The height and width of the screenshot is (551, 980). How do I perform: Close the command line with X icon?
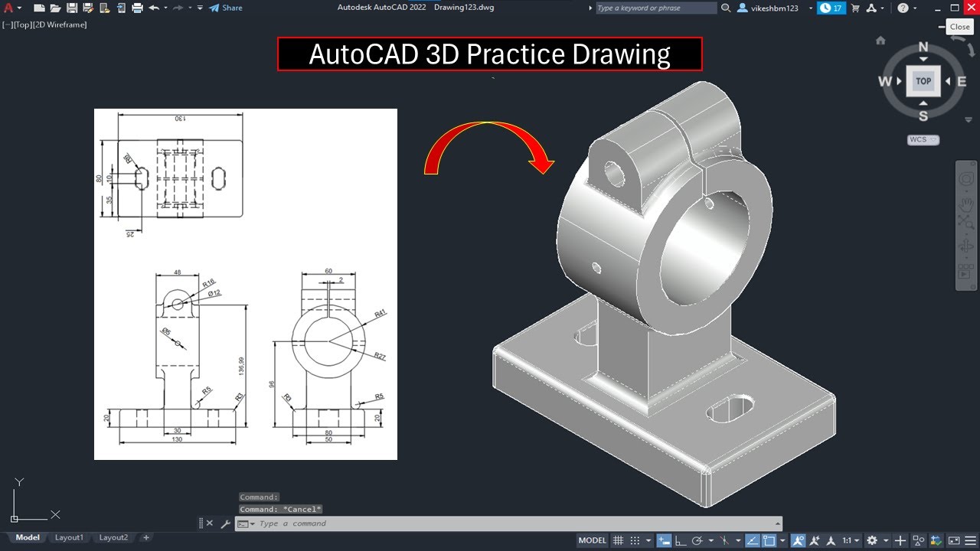[211, 523]
